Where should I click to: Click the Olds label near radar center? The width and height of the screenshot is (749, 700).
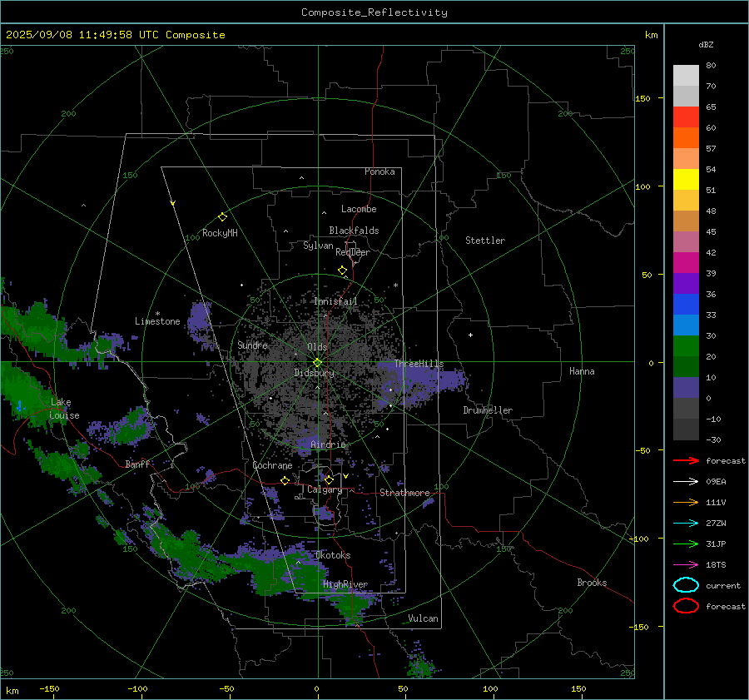point(317,347)
